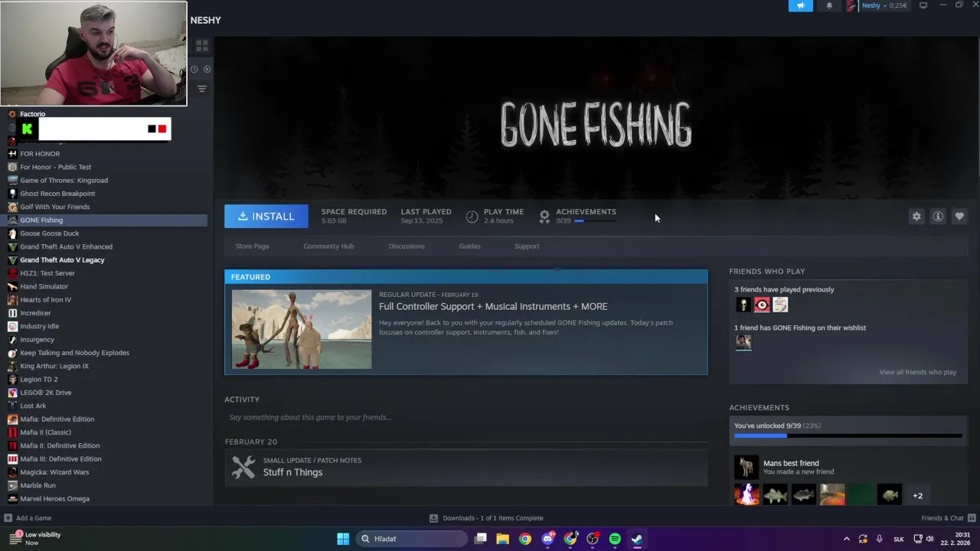Open Community Hub tab
The height and width of the screenshot is (551, 980).
(328, 246)
